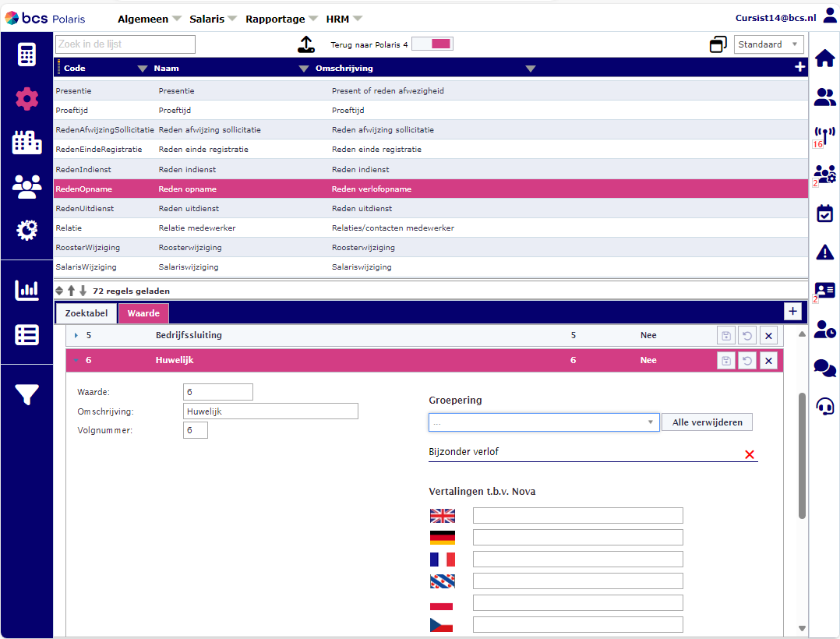Viewport: 840px width, 639px height.
Task: Toggle the Terug naar Polaris 4 switch
Action: (432, 44)
